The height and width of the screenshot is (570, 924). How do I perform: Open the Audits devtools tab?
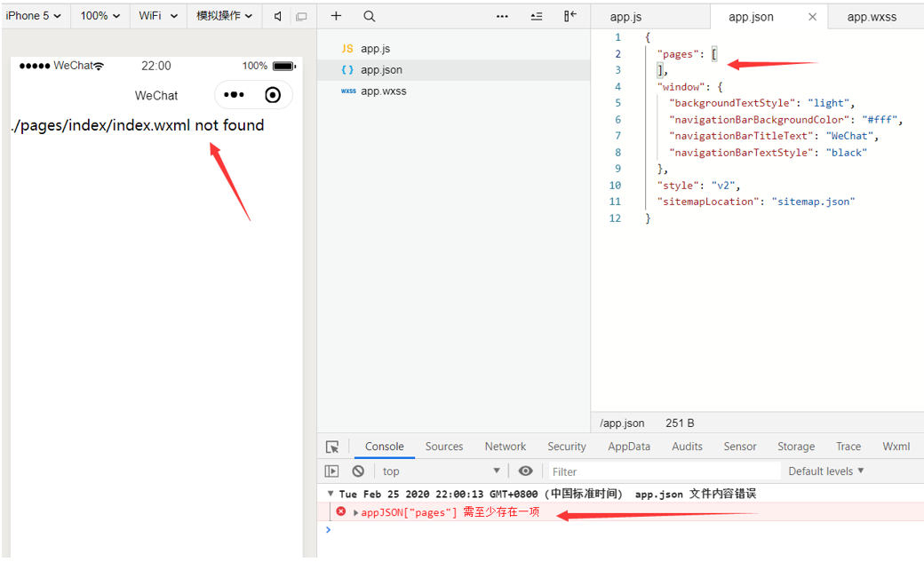pyautogui.click(x=687, y=447)
